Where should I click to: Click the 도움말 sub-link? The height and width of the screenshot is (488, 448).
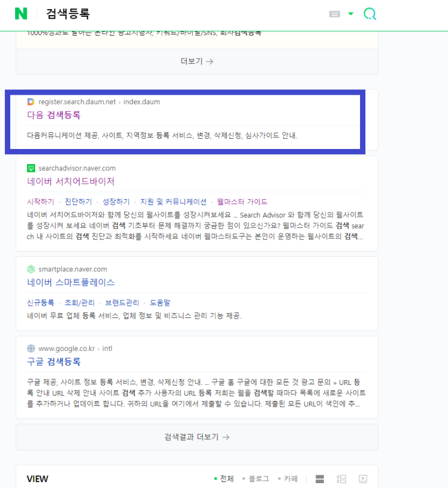160,302
